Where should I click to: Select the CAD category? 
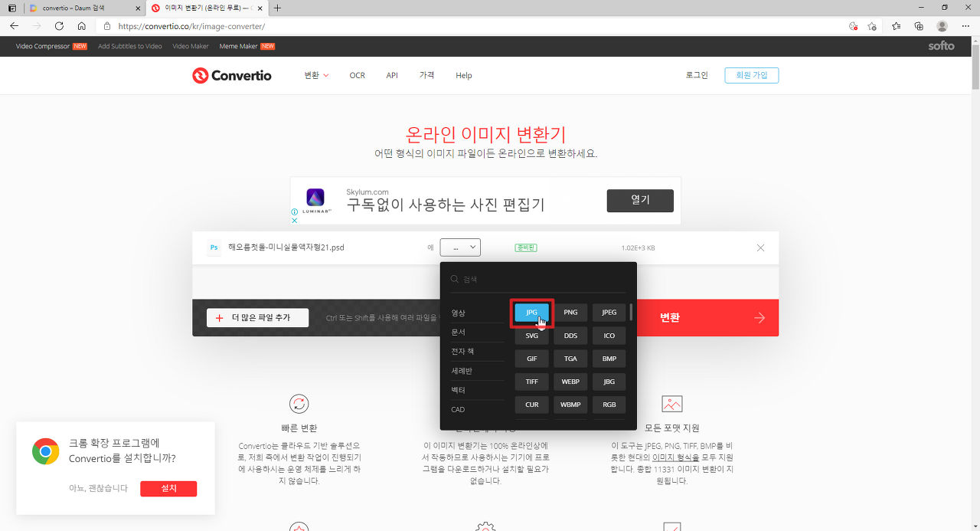[477, 409]
